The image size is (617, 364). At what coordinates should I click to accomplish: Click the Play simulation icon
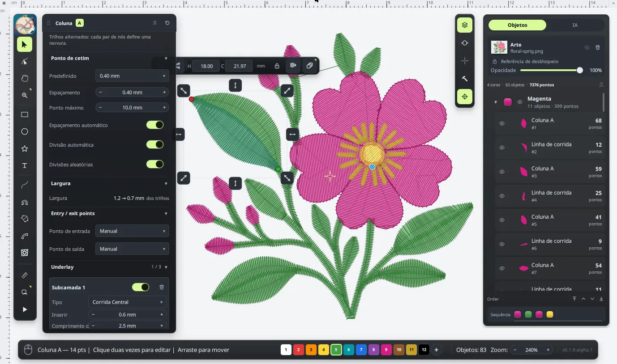point(25,309)
